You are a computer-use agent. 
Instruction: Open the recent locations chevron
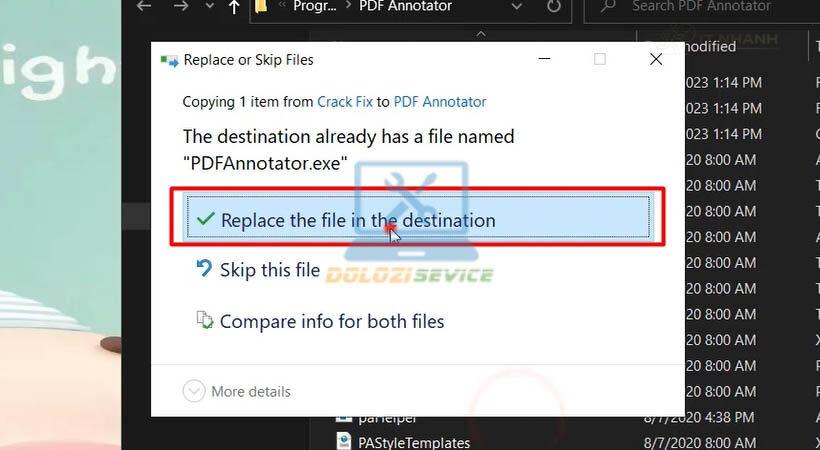click(210, 6)
